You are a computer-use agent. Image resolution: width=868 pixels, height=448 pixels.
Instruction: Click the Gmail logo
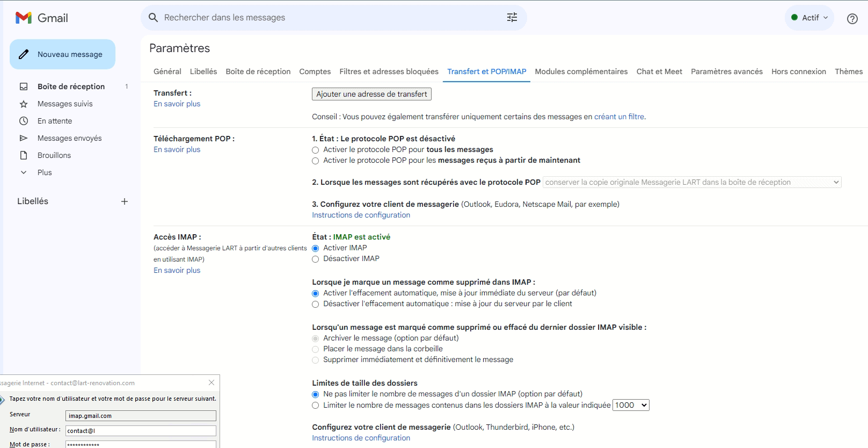point(42,18)
